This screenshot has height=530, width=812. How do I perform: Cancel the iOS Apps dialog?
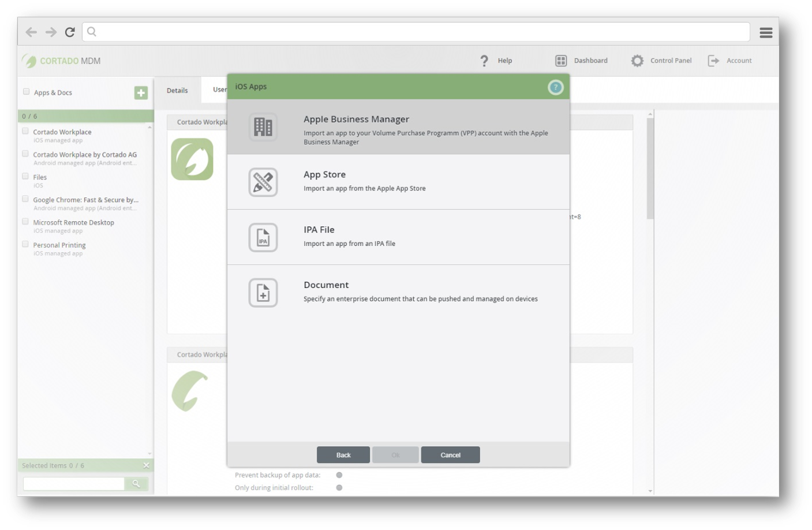[450, 454]
